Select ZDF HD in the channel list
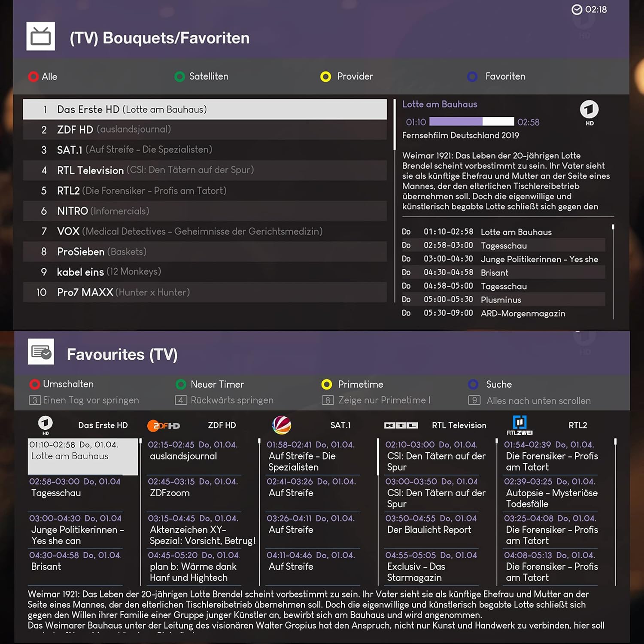The height and width of the screenshot is (644, 644). [x=204, y=130]
